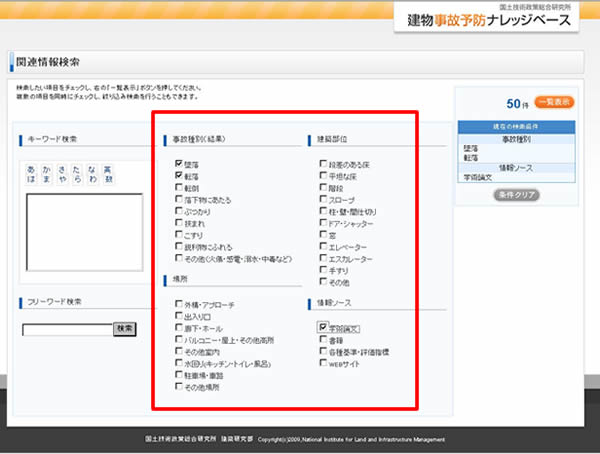Open the 英 keyword link
Viewport: 600px width, 454px height.
(108, 170)
